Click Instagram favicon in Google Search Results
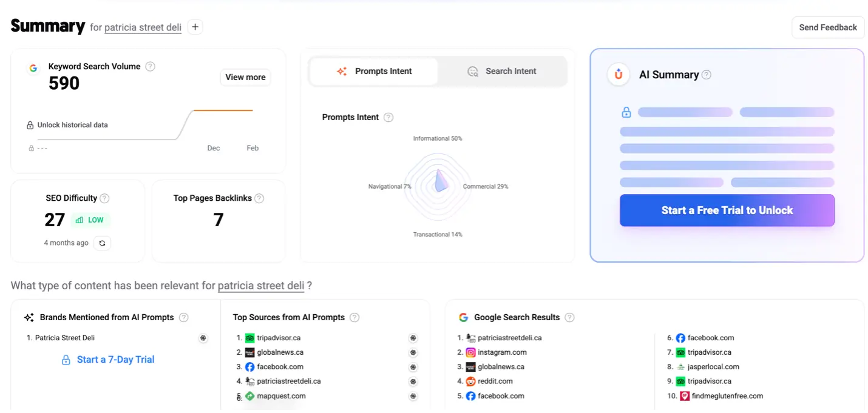Screen dimensions: 868x413 [x=470, y=352]
